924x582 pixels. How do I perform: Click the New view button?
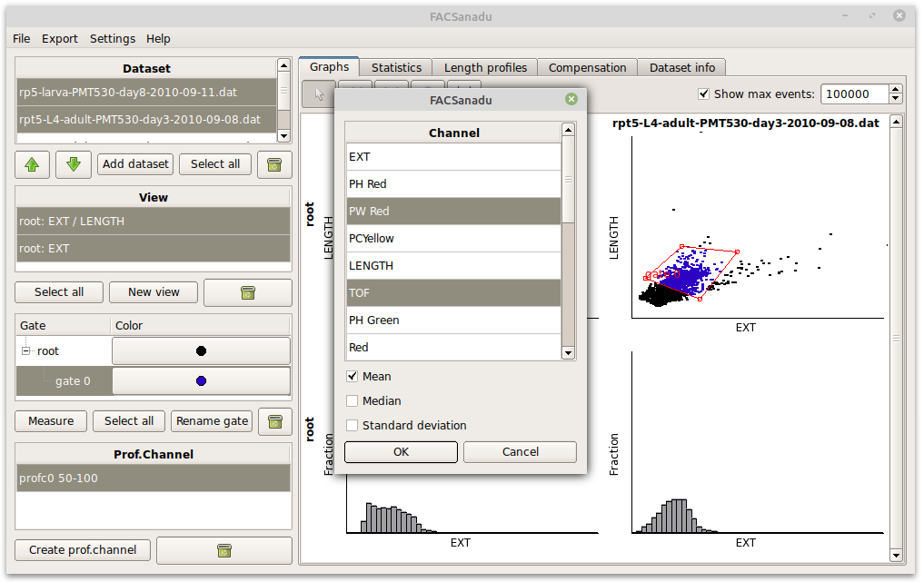click(154, 292)
